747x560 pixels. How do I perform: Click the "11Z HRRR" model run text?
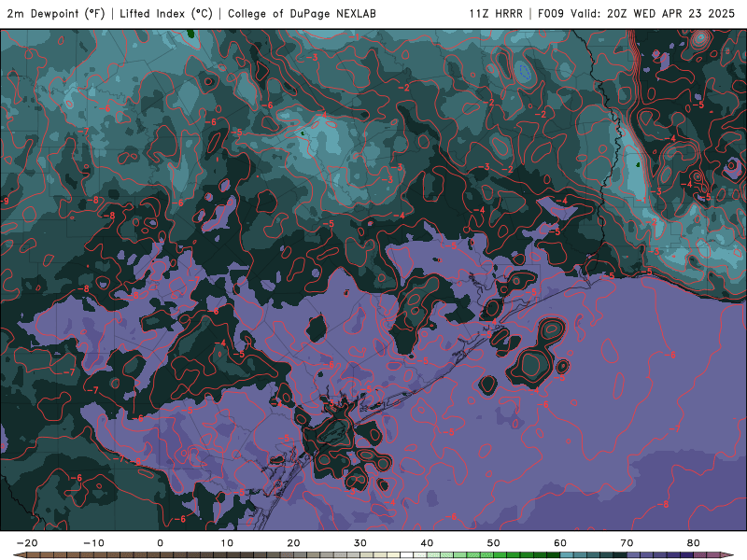(x=496, y=14)
